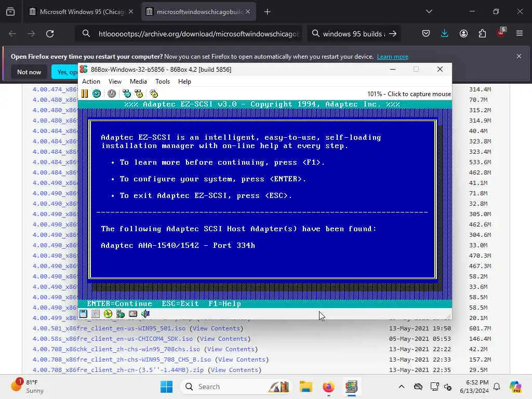The width and height of the screenshot is (532, 399).
Task: Open the Firefox hamburger application menu
Action: [520, 34]
